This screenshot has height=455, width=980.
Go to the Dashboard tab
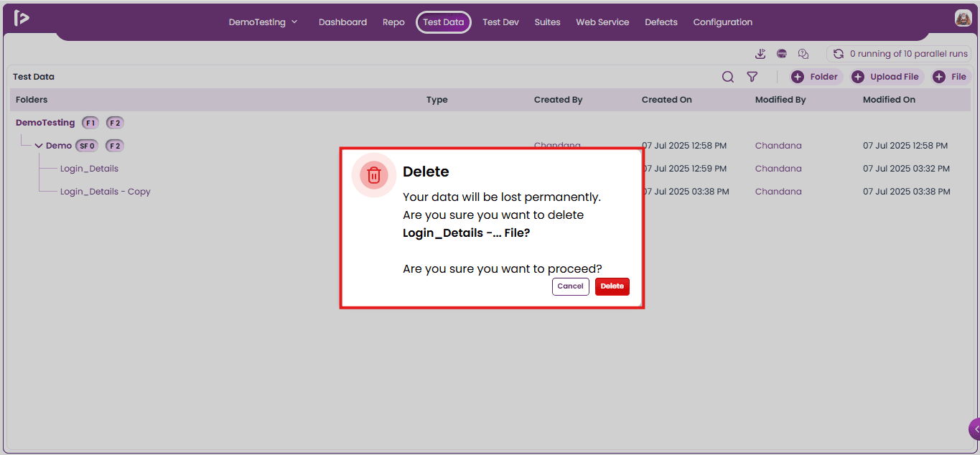pyautogui.click(x=342, y=22)
